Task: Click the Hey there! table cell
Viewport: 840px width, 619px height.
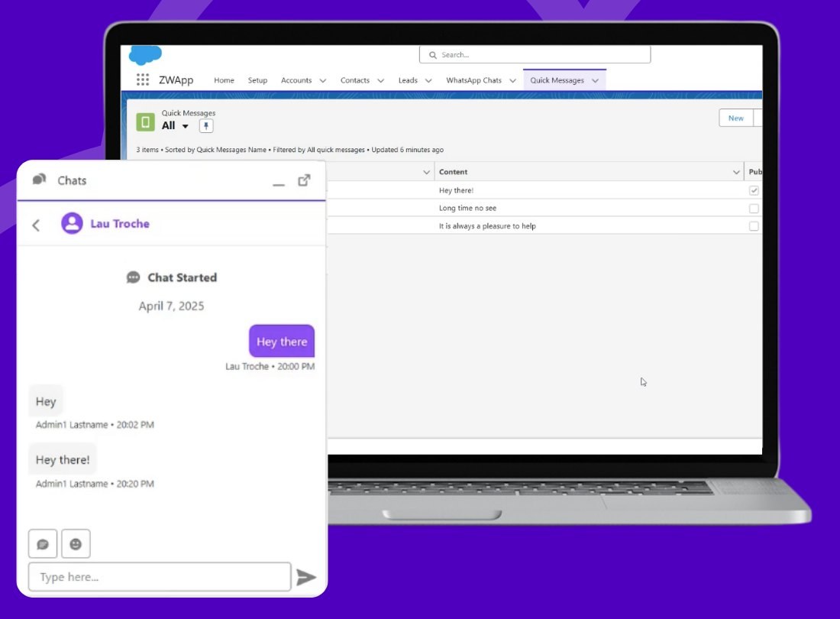Action: (457, 190)
